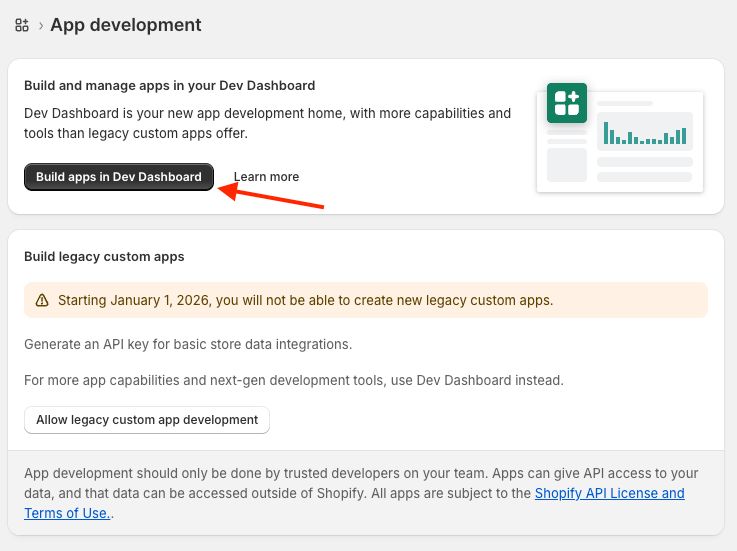Click the January 1, 2026 warning banner
This screenshot has width=737, height=551.
[x=365, y=300]
